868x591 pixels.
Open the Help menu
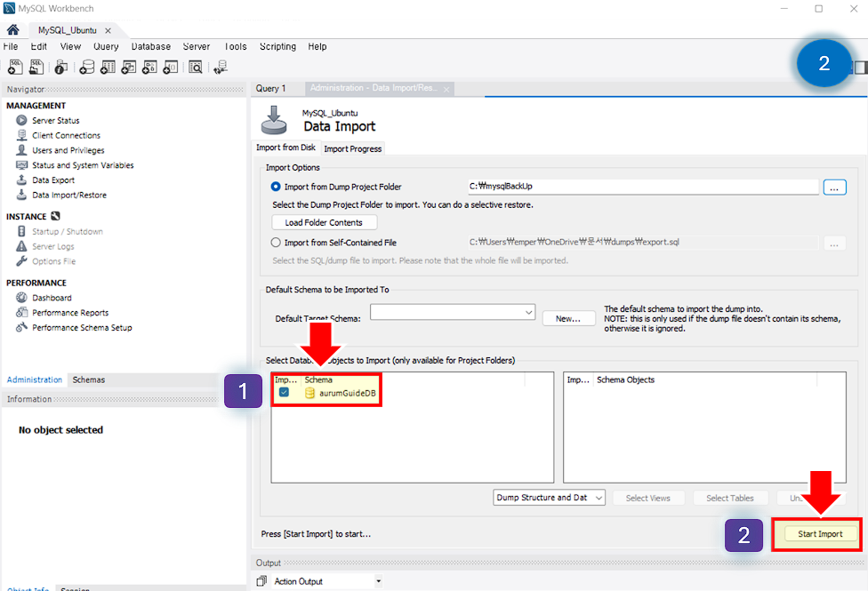317,46
